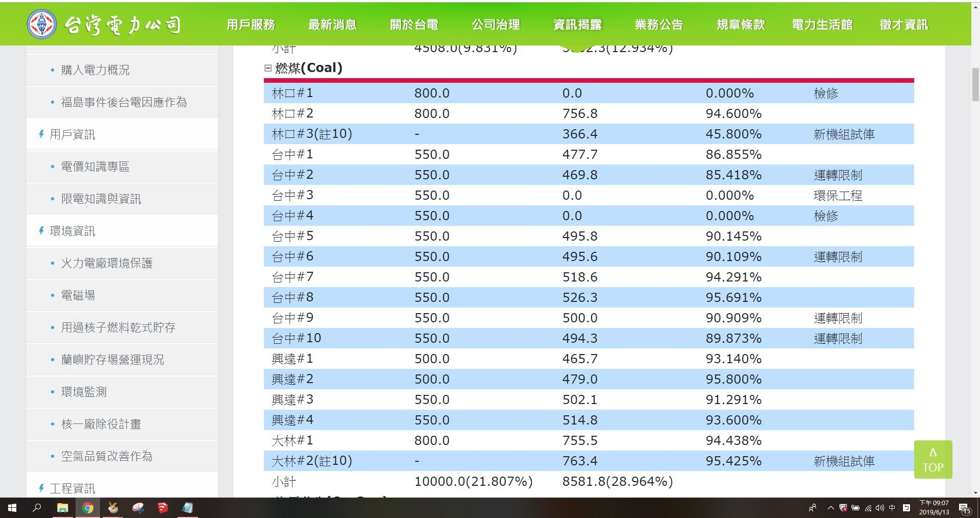Click the TOP back-to-top button

pyautogui.click(x=933, y=459)
